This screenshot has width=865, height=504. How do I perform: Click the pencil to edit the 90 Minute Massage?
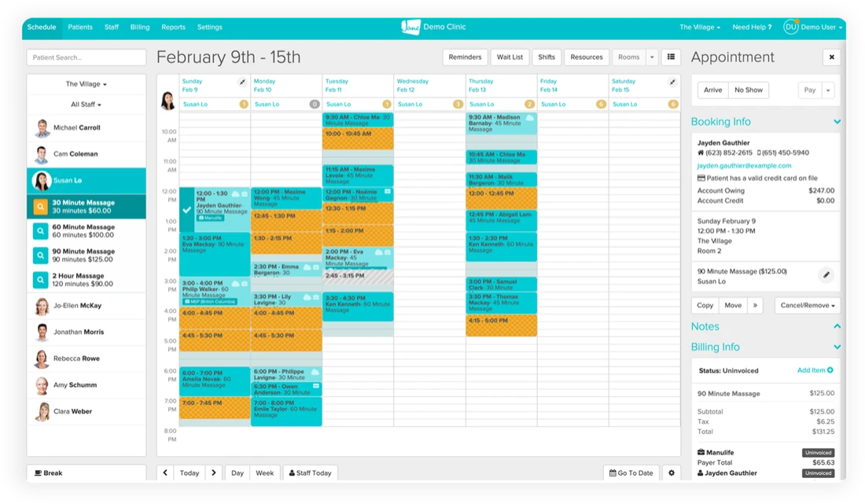826,274
